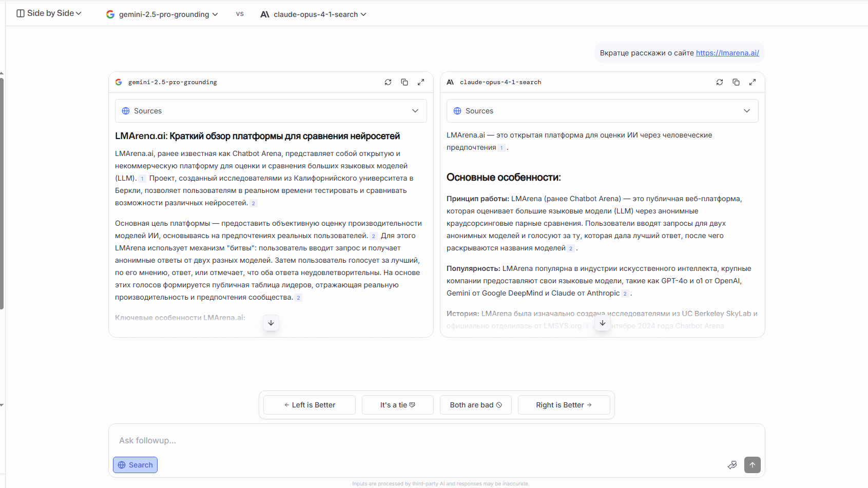The width and height of the screenshot is (868, 488).
Task: Expand the claude response to fullscreen
Action: click(x=753, y=82)
